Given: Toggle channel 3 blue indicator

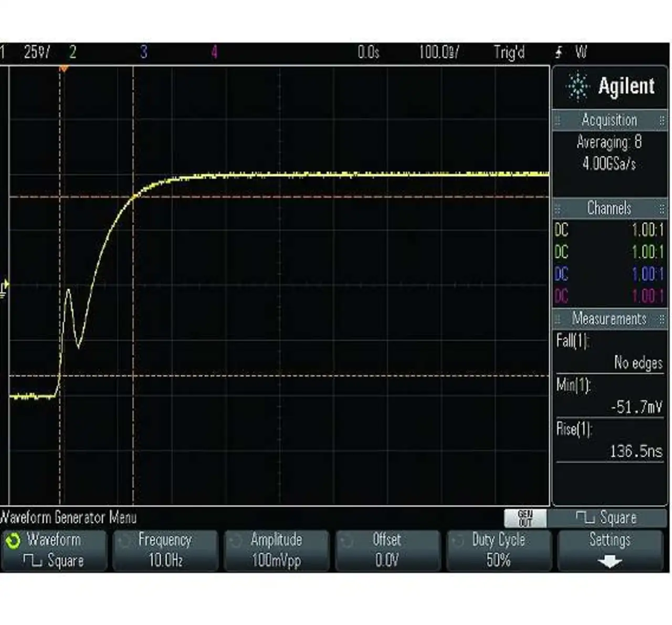Looking at the screenshot, I should pyautogui.click(x=143, y=52).
